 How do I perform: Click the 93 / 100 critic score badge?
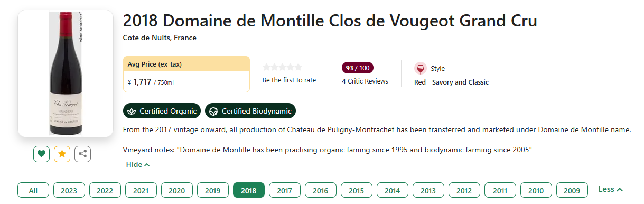(x=358, y=68)
